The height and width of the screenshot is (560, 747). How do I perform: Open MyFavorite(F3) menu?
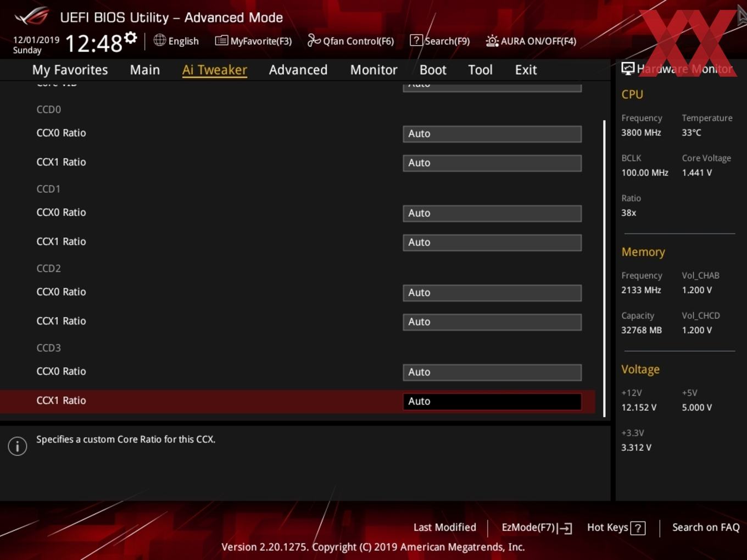261,41
